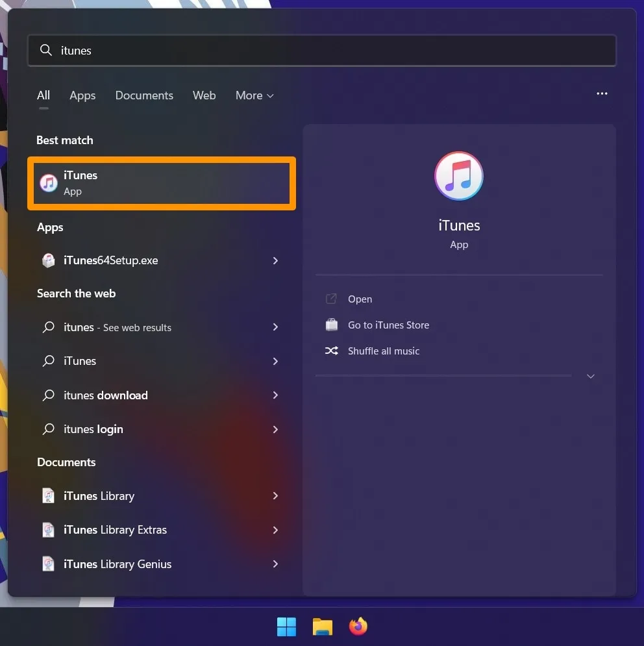Select the 'iTunes' web suggestion
Viewport: 644px width, 646px height.
(x=162, y=362)
